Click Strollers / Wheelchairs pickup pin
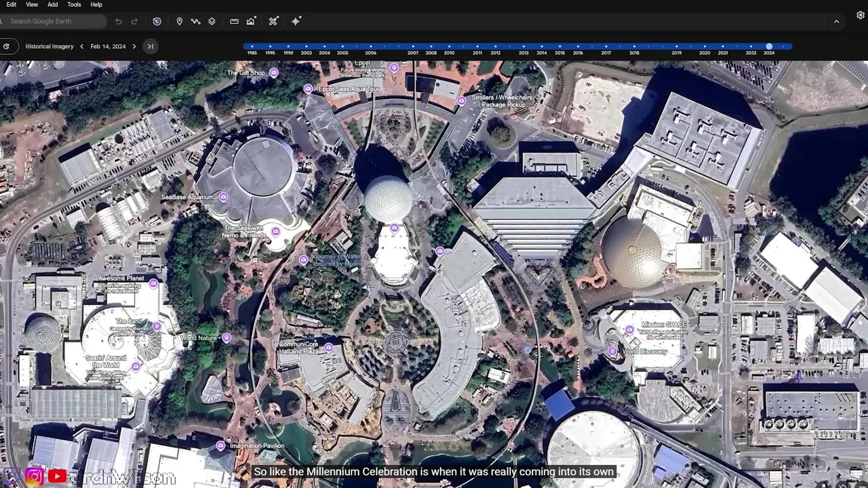The width and height of the screenshot is (868, 488). [x=461, y=101]
